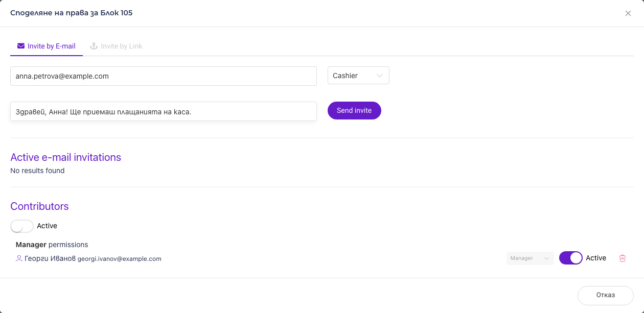Disable Active toggle for Георги Иванов
This screenshot has width=644, height=313.
tap(570, 258)
